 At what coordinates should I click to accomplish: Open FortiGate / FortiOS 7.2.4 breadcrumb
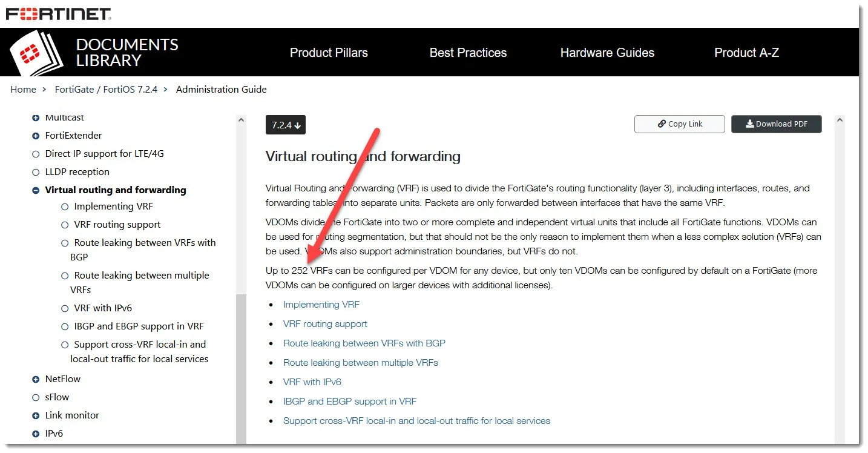(106, 90)
